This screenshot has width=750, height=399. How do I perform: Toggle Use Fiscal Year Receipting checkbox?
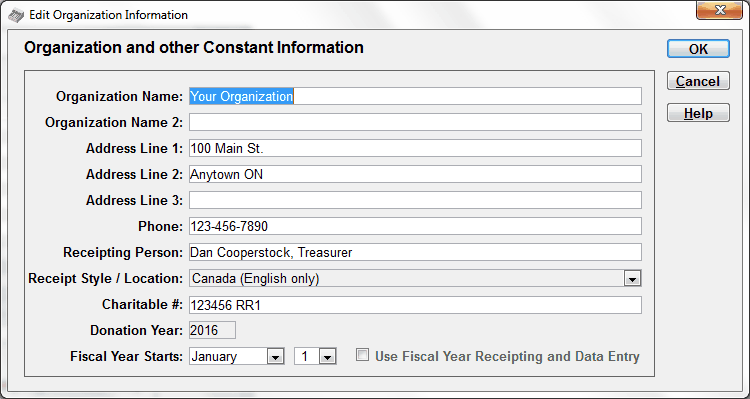coord(363,355)
